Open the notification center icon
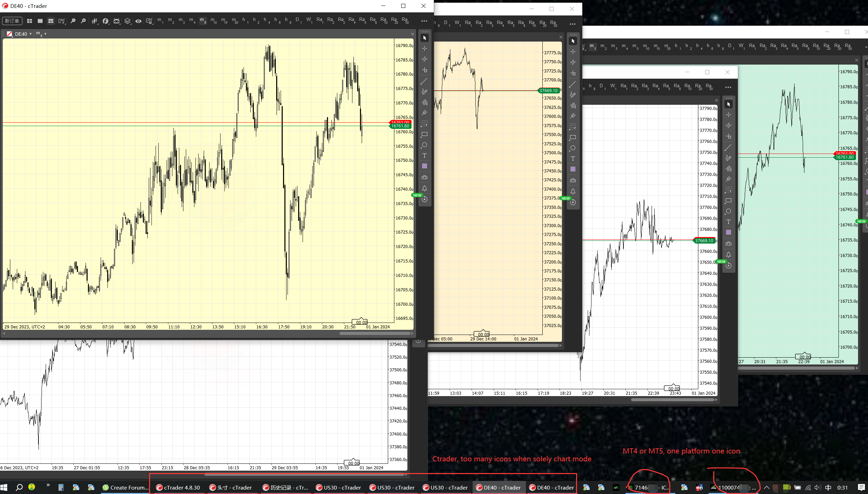 (861, 487)
